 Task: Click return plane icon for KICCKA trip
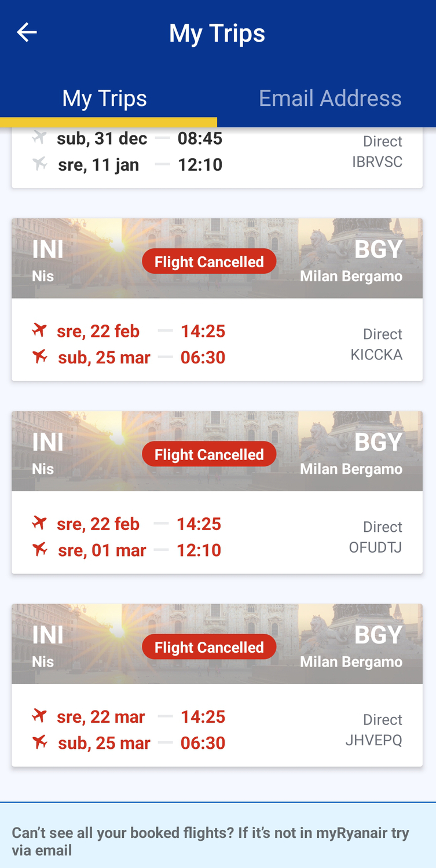coord(39,357)
